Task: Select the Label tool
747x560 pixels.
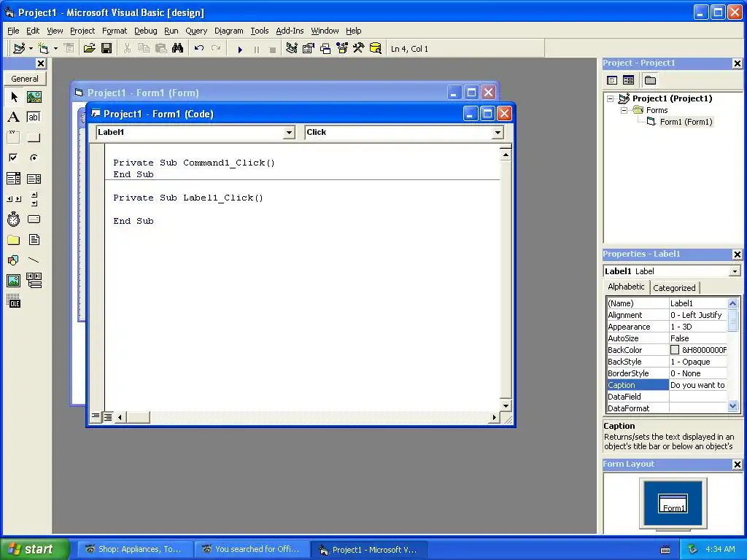Action: pyautogui.click(x=14, y=117)
